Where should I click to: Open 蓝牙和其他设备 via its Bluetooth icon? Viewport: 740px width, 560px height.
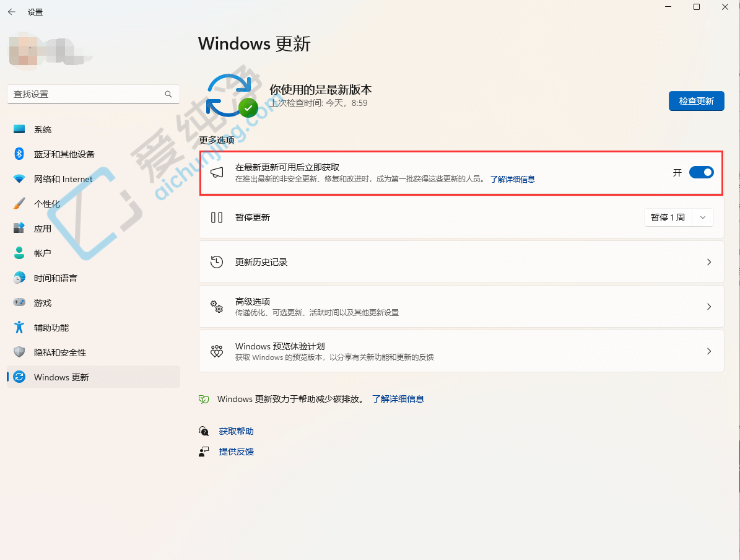(17, 154)
